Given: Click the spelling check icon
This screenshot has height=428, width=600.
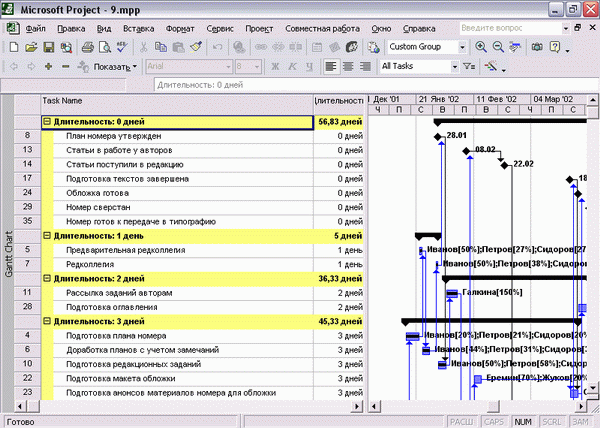Looking at the screenshot, I should [x=122, y=47].
